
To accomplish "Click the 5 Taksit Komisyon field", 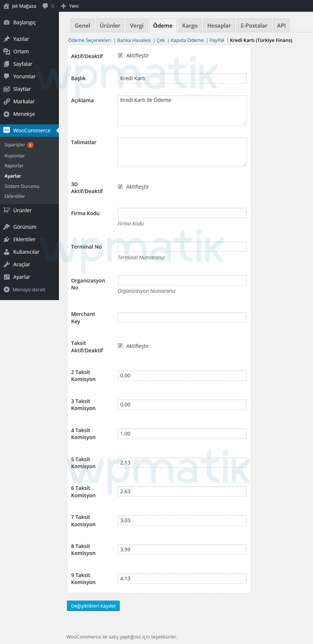I will [182, 463].
